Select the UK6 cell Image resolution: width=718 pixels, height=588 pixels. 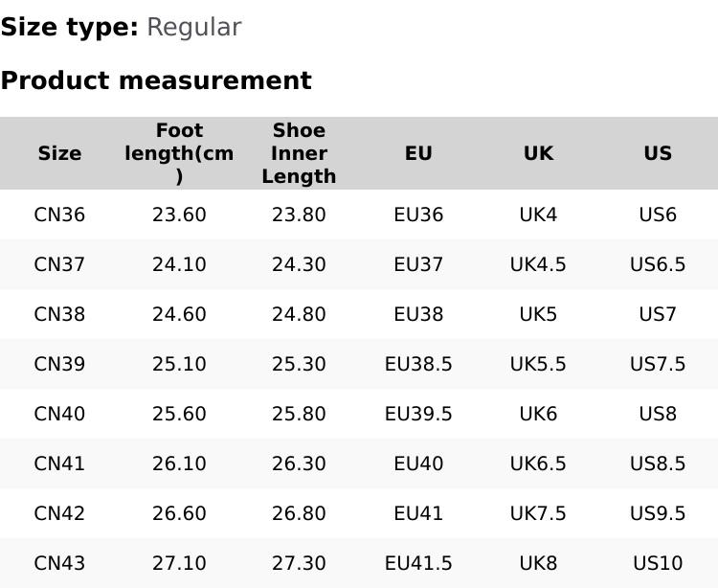click(x=538, y=414)
